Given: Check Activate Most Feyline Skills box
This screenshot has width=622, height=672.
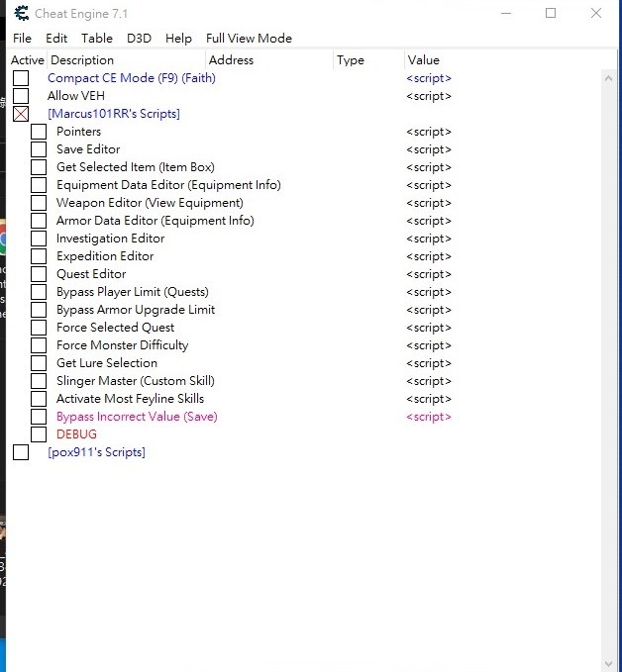Looking at the screenshot, I should pos(39,399).
